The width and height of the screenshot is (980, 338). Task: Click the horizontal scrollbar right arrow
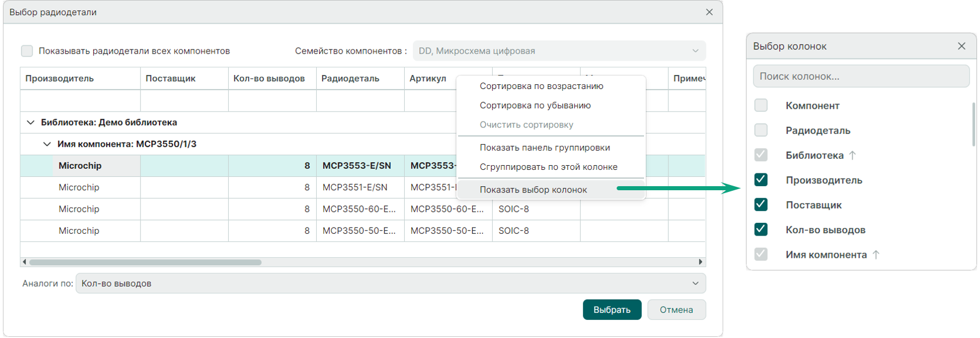(700, 262)
